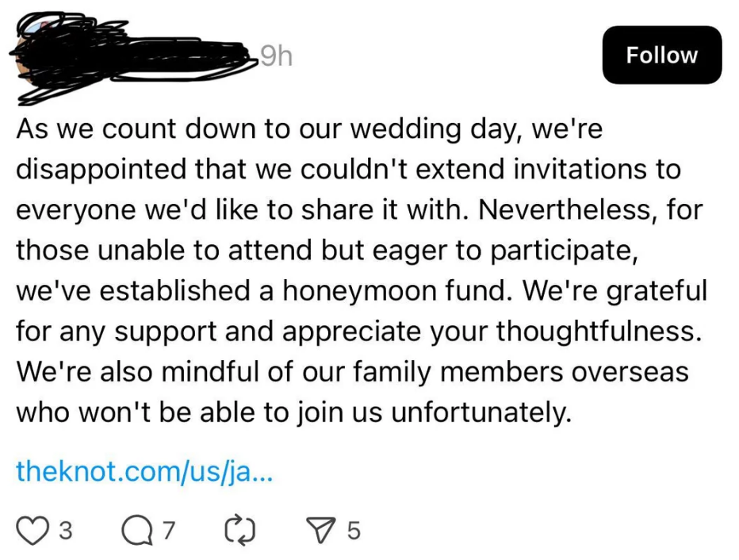Open the post timestamp showing 9h
The width and height of the screenshot is (739, 560).
coord(276,55)
